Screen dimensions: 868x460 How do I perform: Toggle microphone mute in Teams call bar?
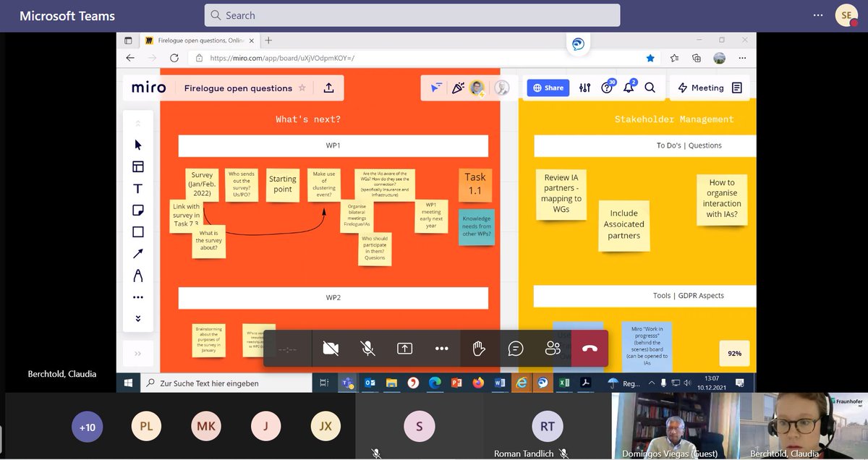pyautogui.click(x=367, y=349)
